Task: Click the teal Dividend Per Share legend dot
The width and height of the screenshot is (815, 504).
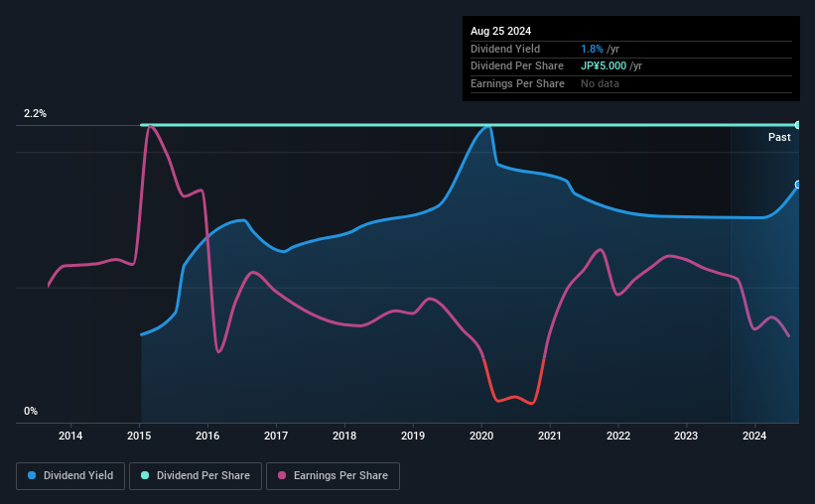Action: click(145, 476)
